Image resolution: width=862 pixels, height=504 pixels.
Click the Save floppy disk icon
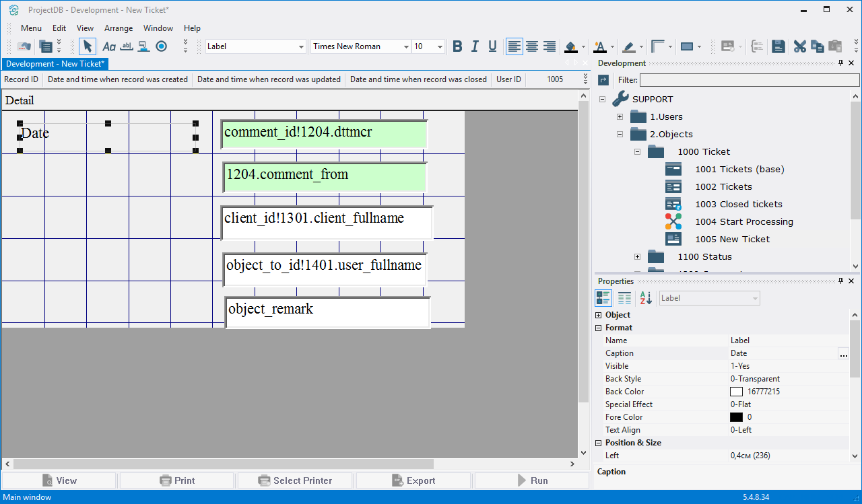(778, 46)
